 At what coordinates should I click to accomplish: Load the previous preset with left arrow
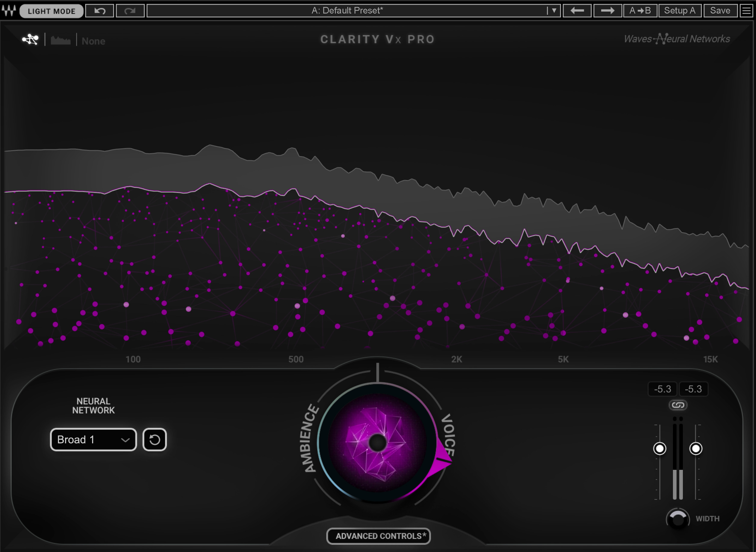click(577, 11)
